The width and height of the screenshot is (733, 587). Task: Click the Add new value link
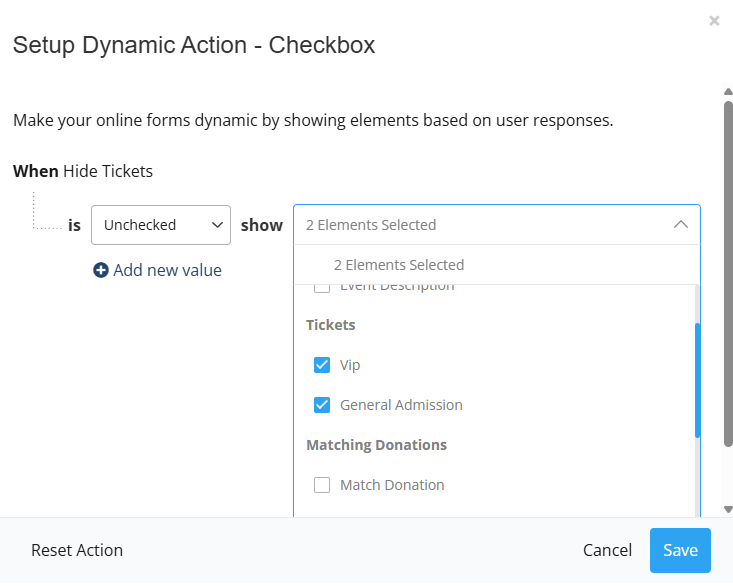[x=167, y=270]
